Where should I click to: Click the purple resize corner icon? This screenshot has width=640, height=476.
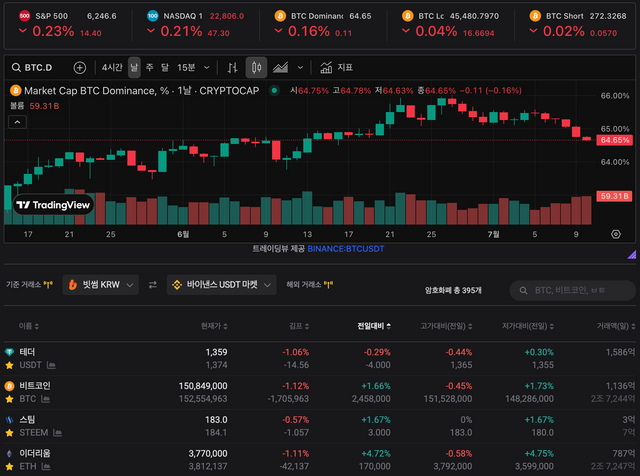(x=632, y=255)
